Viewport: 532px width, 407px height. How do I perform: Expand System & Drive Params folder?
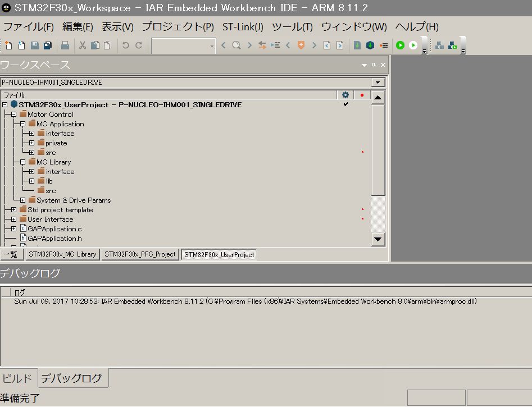[22, 200]
